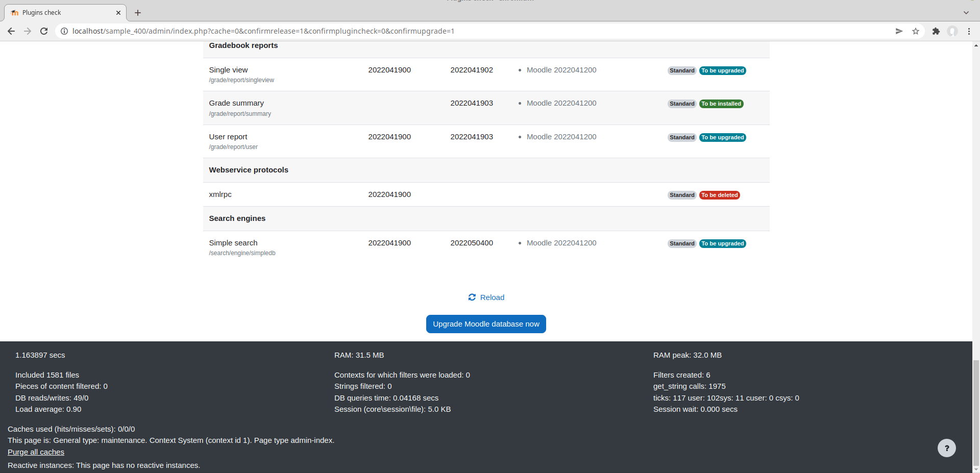Open the site information icon in address bar
The width and height of the screenshot is (980, 473).
tap(64, 31)
